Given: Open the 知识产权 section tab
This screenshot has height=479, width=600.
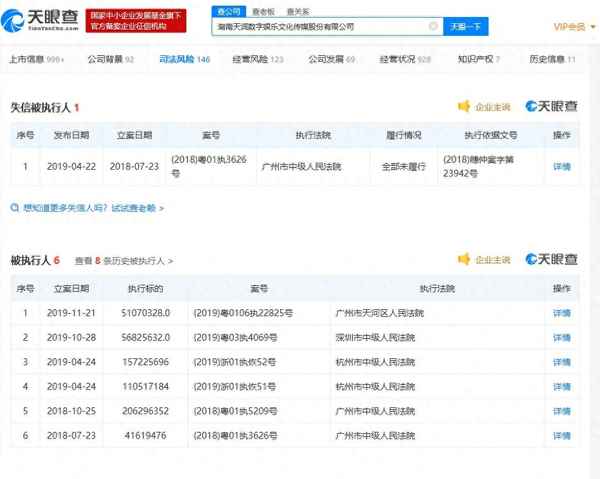Looking at the screenshot, I should click(479, 59).
